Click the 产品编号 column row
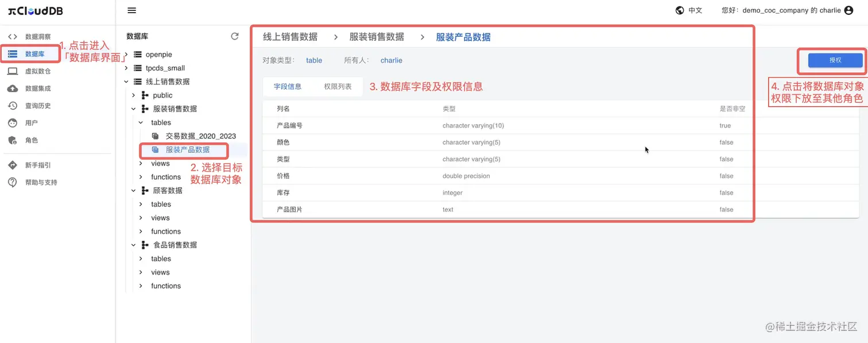 [x=560, y=126]
